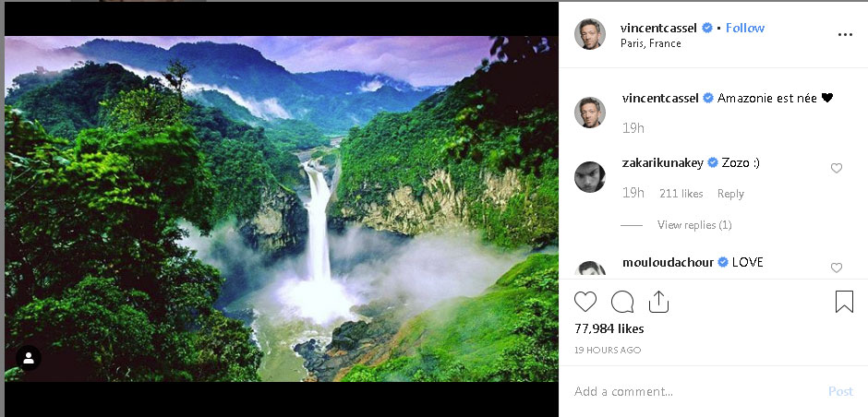Show tagged people icon on photo
868x417 pixels.
coord(29,358)
